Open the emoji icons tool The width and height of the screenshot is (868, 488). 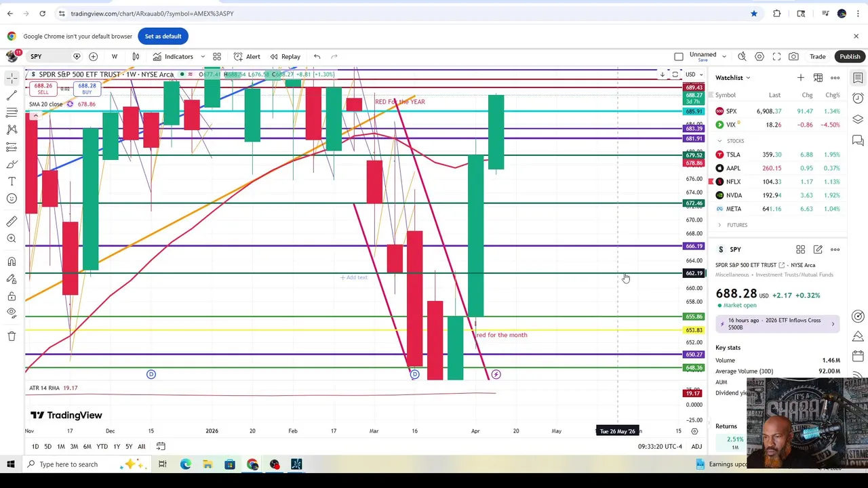(12, 199)
